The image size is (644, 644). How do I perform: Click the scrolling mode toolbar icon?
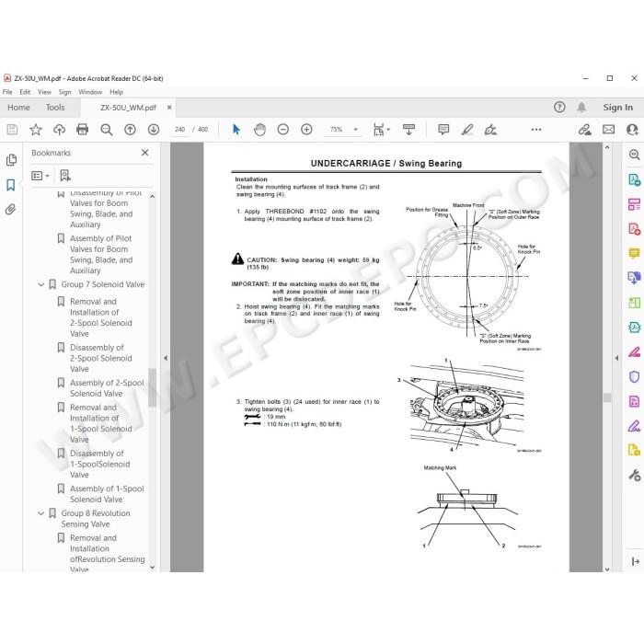[x=408, y=130]
